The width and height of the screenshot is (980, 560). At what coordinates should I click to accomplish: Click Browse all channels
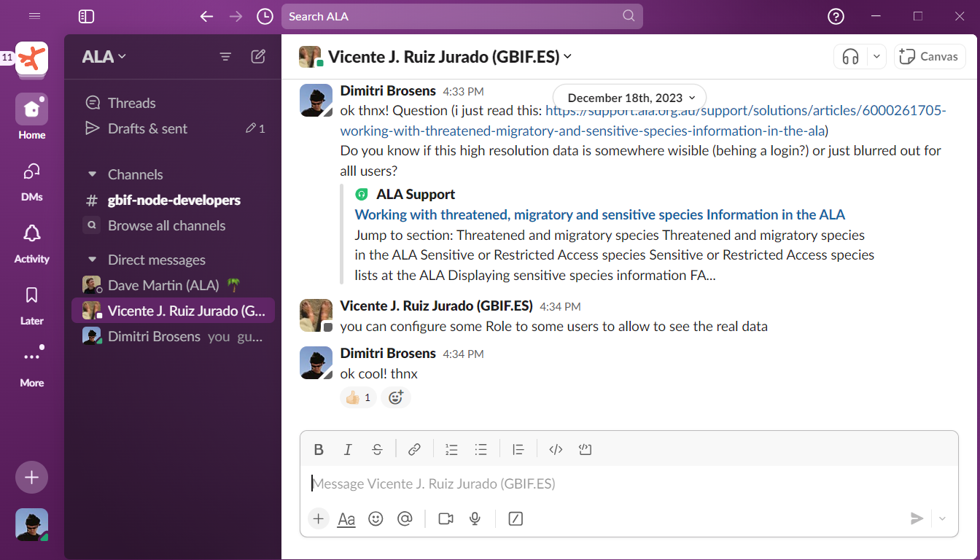click(x=172, y=225)
